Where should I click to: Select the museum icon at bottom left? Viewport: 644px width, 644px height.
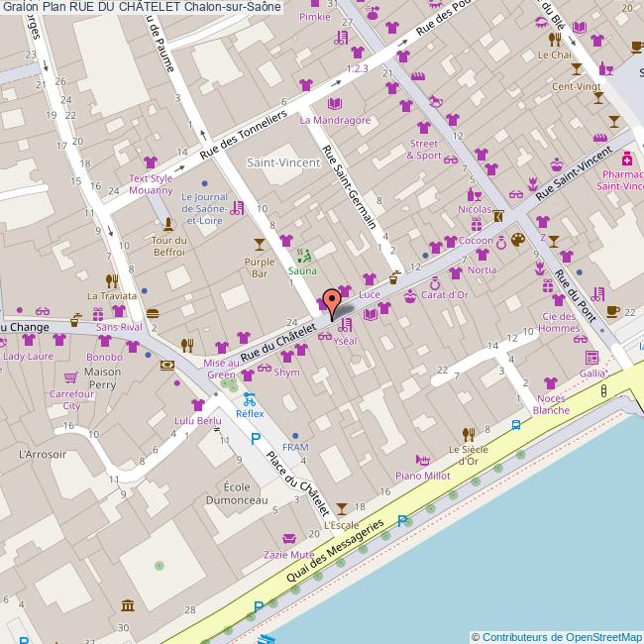[x=128, y=605]
